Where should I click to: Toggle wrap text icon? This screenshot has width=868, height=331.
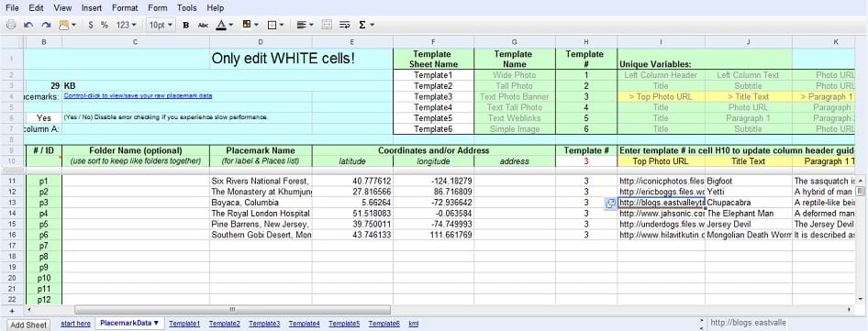[344, 25]
